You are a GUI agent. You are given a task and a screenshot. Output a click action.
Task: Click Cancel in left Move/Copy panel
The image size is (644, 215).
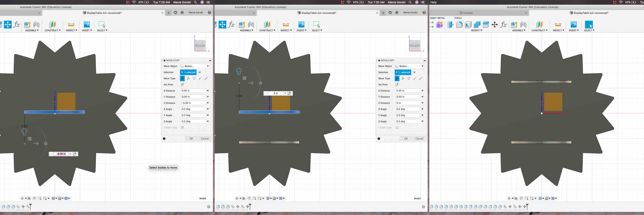click(x=205, y=138)
